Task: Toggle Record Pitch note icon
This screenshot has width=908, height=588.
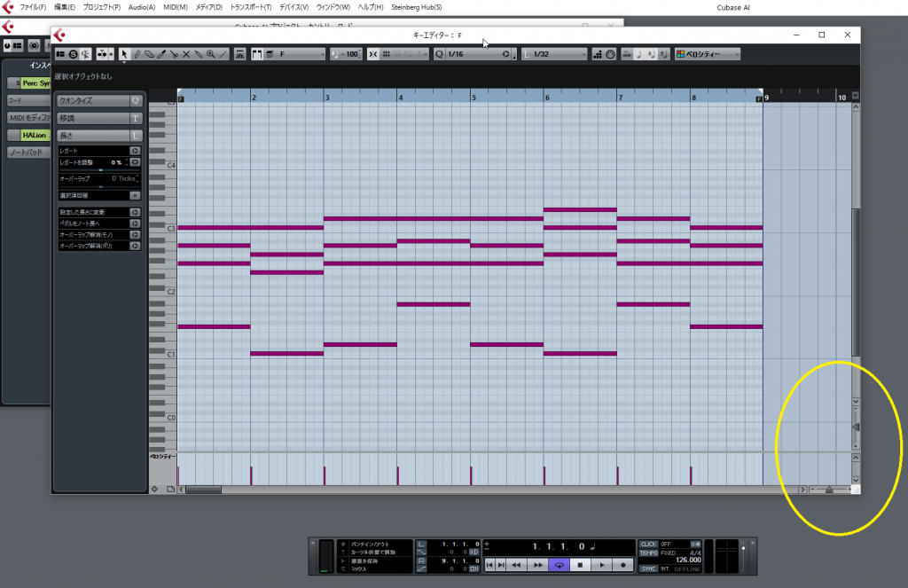Action: click(639, 54)
